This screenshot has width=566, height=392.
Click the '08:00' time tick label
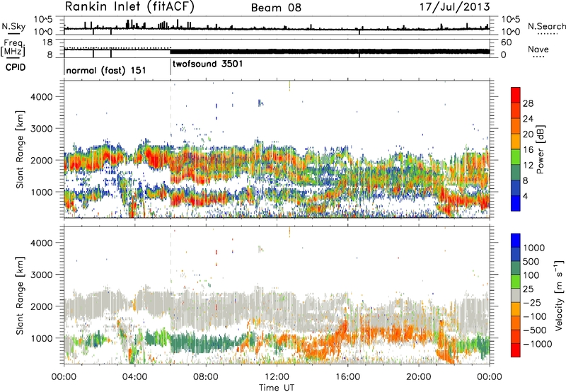[206, 377]
